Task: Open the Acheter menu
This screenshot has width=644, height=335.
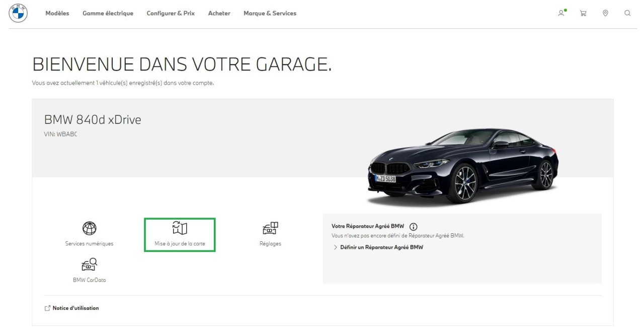Action: (x=219, y=14)
